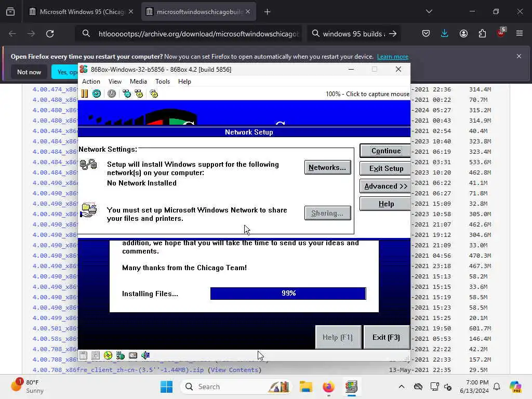Click Not now on Firefox startup prompt
Image resolution: width=532 pixels, height=399 pixels.
pyautogui.click(x=29, y=72)
